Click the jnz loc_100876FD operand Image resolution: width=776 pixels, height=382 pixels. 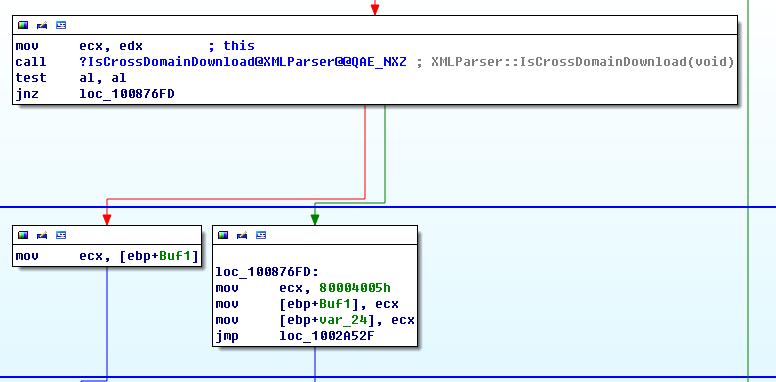[127, 94]
